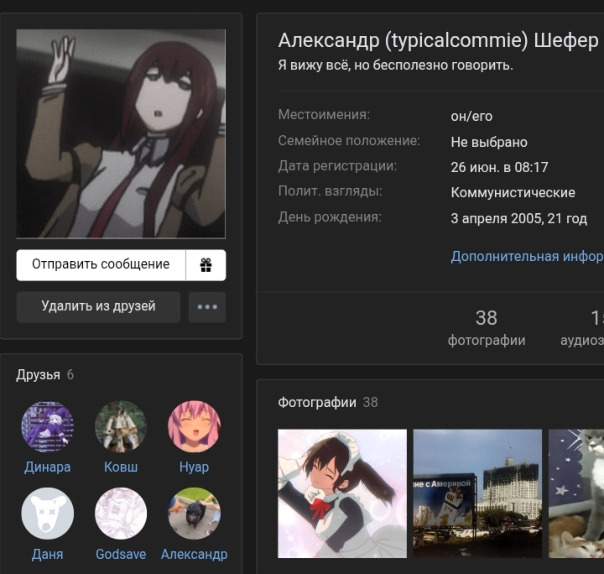This screenshot has width=604, height=574.
Task: Click the он/его pronouns value
Action: 471,116
